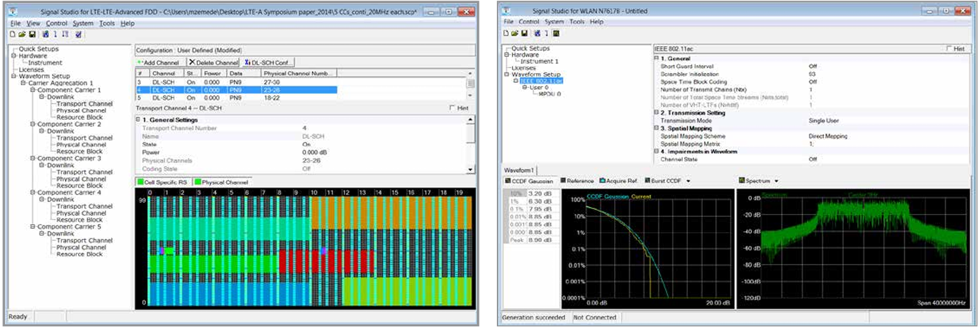980x330 pixels.
Task: Click the Power value 0.000 dB field
Action: click(315, 152)
